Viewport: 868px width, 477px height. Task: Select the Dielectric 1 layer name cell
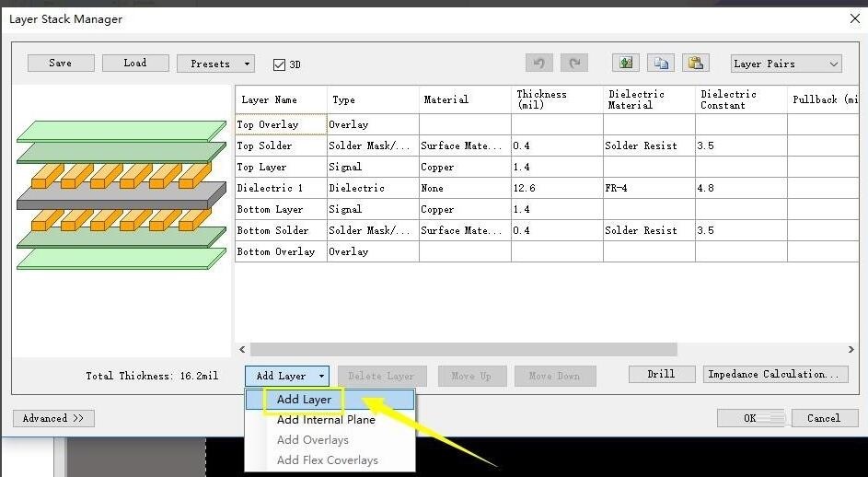(x=282, y=188)
